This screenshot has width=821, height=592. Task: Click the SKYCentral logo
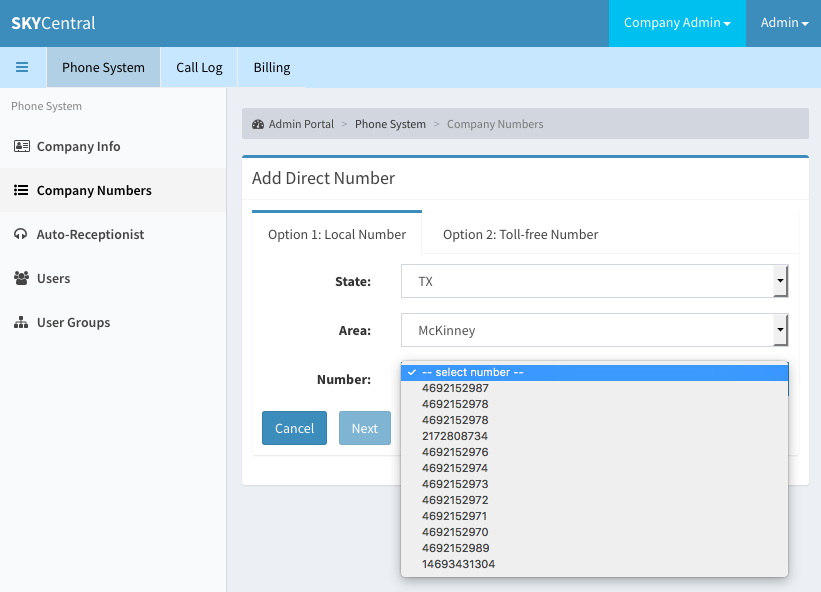point(53,23)
